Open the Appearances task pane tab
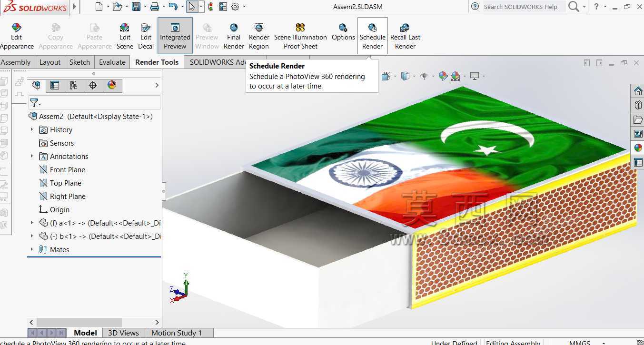Screen dimensions: 644x345 point(638,148)
